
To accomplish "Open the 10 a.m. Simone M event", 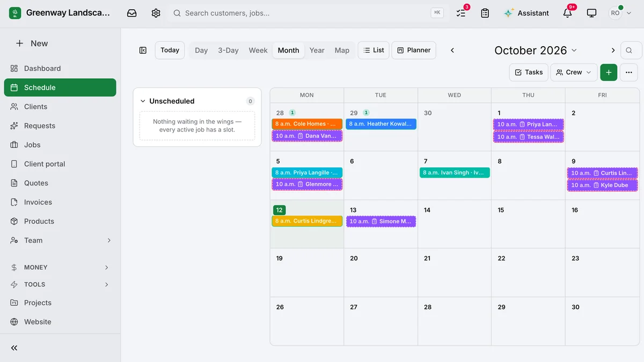I will [381, 221].
